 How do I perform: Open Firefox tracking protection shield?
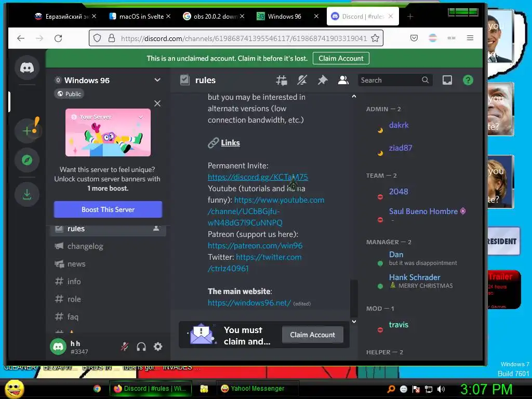click(97, 38)
